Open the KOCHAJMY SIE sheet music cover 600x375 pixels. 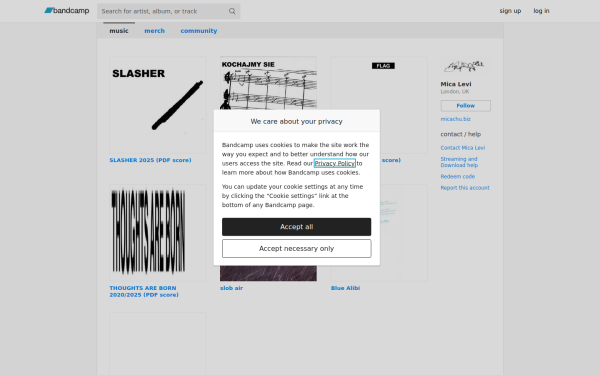pyautogui.click(x=268, y=83)
